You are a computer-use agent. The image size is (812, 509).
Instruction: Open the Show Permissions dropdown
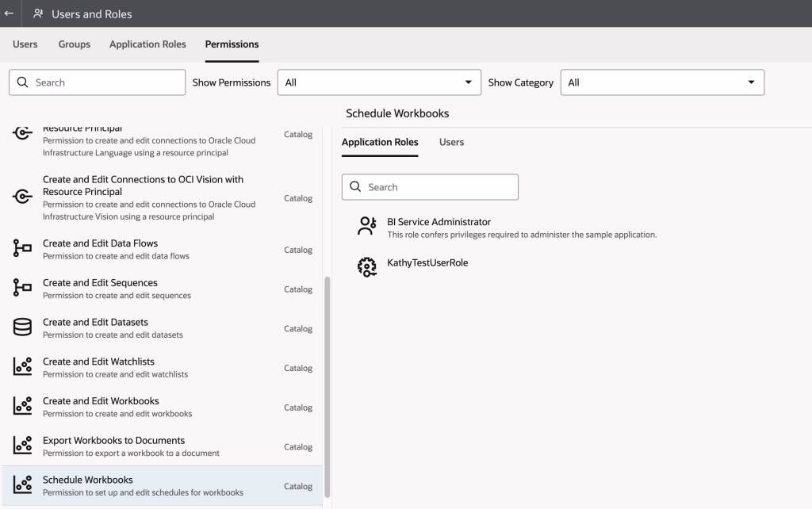click(379, 82)
